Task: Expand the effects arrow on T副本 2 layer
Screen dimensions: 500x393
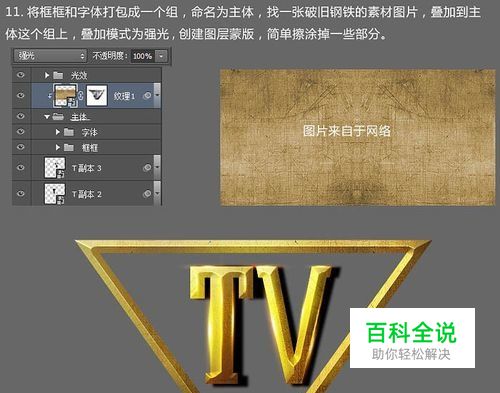Action: click(x=157, y=193)
